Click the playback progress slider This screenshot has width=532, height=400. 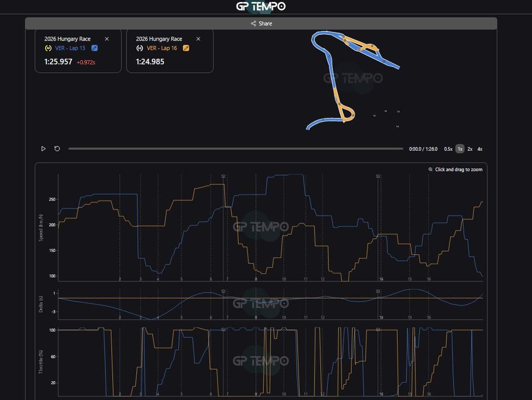point(235,149)
